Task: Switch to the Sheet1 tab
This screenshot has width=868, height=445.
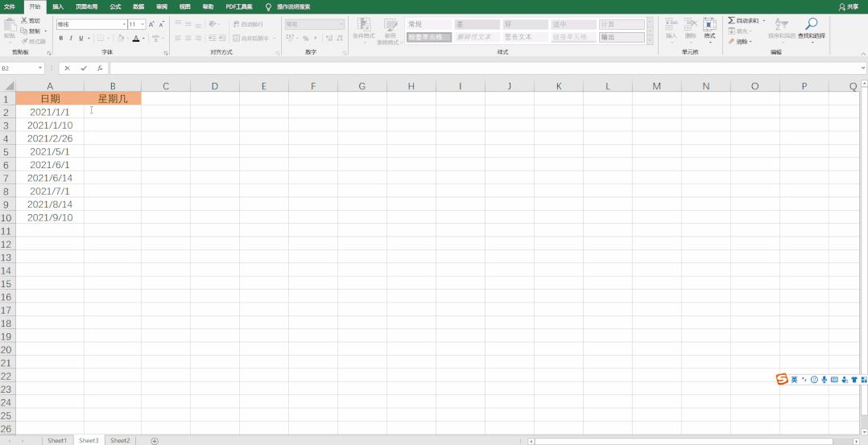Action: (x=57, y=440)
